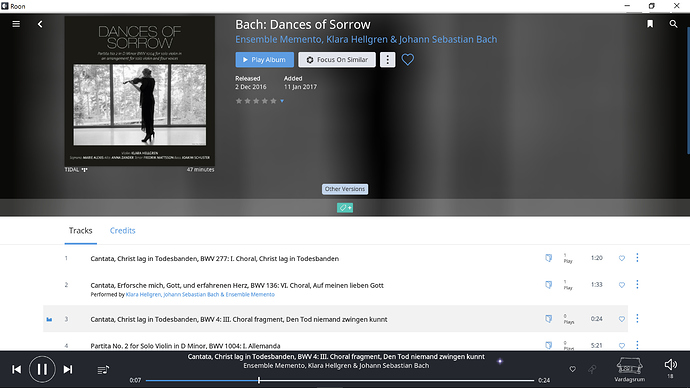Open track 2 three-dot options menu

(x=637, y=285)
